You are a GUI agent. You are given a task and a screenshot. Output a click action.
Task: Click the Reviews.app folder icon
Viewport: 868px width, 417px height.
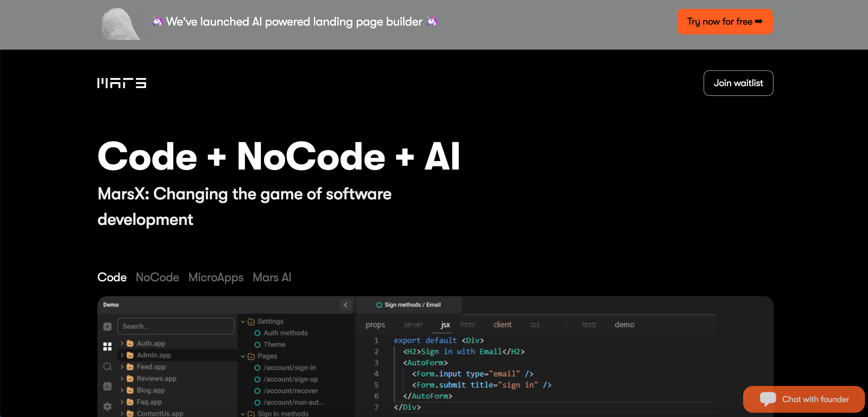pyautogui.click(x=130, y=379)
